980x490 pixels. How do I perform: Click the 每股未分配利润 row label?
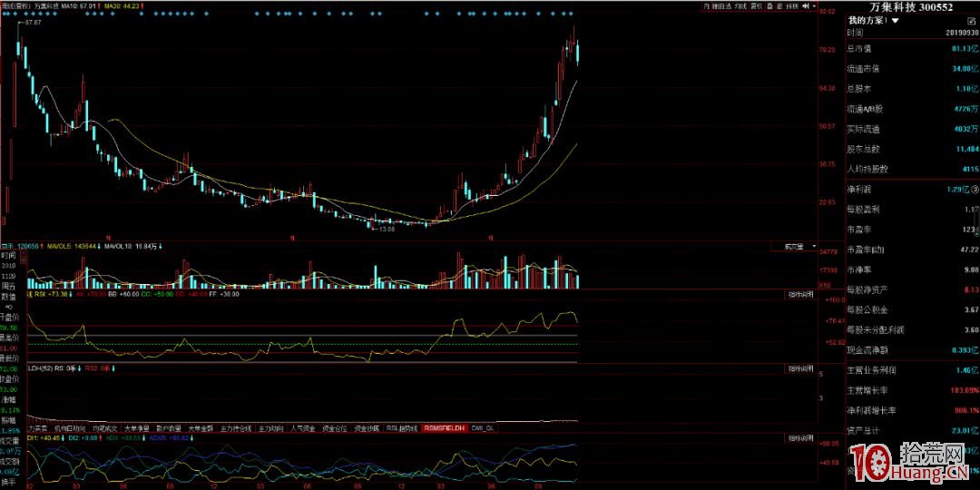(x=876, y=330)
